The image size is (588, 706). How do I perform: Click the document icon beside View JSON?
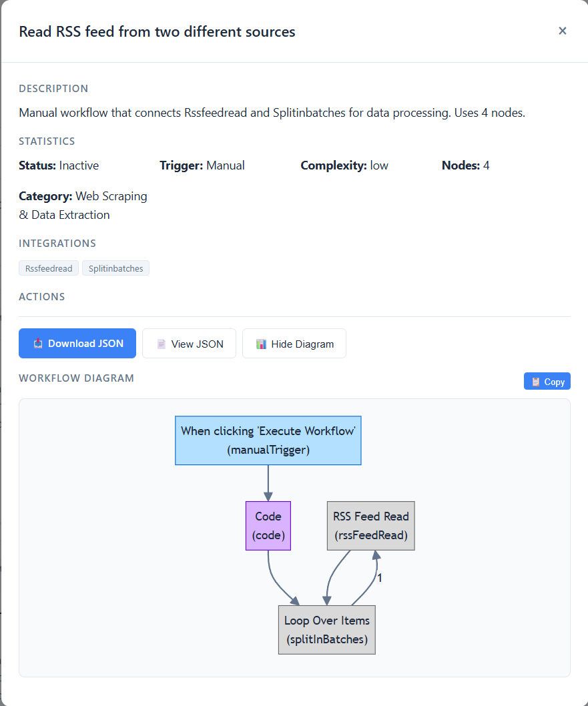tap(161, 344)
